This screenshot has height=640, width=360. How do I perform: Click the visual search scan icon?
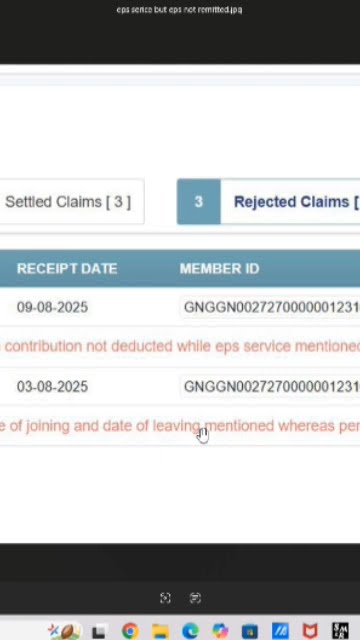(165, 598)
